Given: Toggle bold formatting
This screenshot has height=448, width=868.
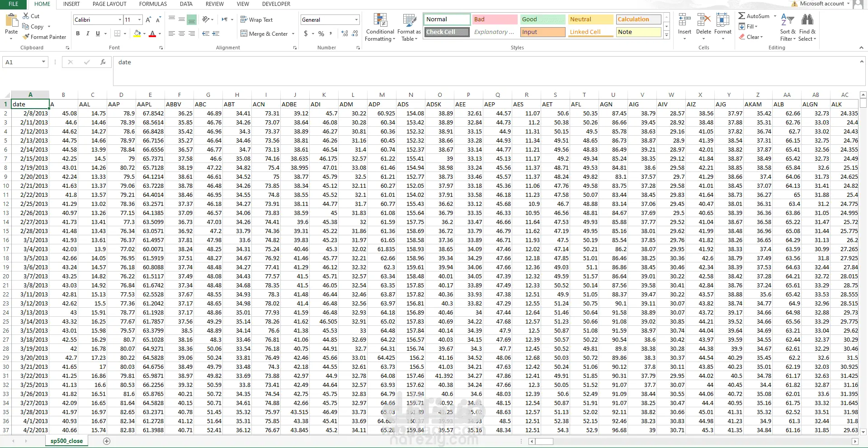Looking at the screenshot, I should (78, 33).
